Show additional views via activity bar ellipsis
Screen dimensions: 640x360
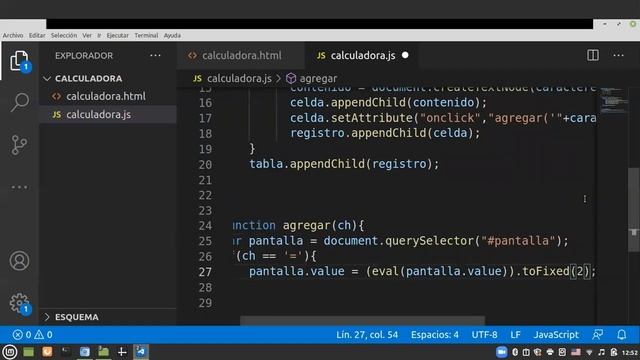click(x=19, y=187)
